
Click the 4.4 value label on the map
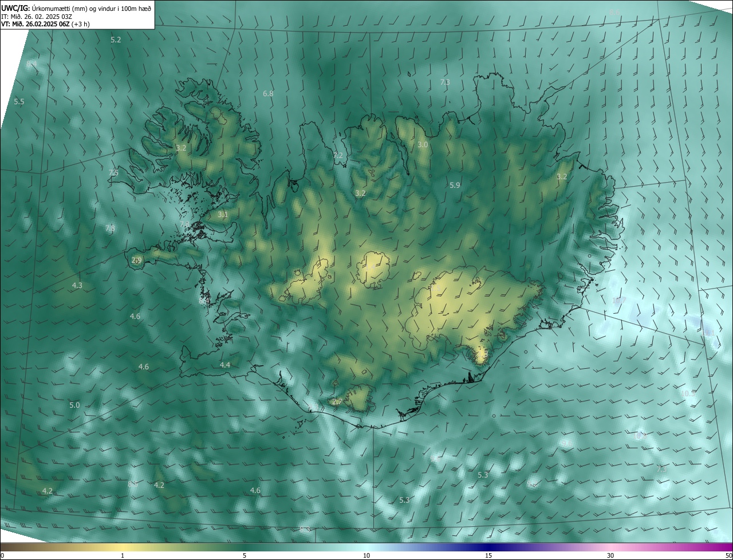225,365
